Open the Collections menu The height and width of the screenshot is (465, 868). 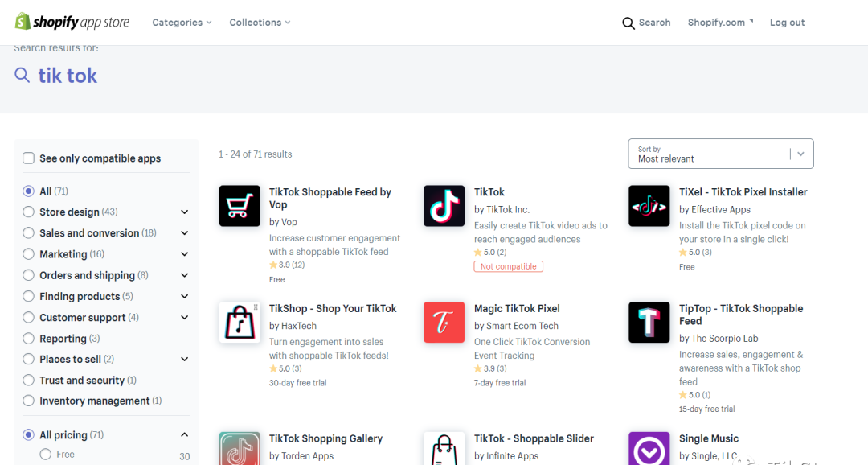260,23
